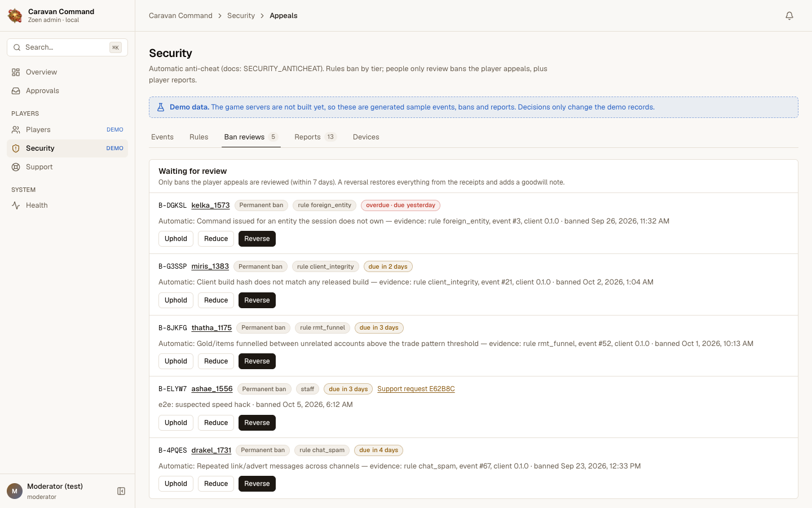Open Approvals in the sidebar
812x508 pixels.
click(67, 91)
